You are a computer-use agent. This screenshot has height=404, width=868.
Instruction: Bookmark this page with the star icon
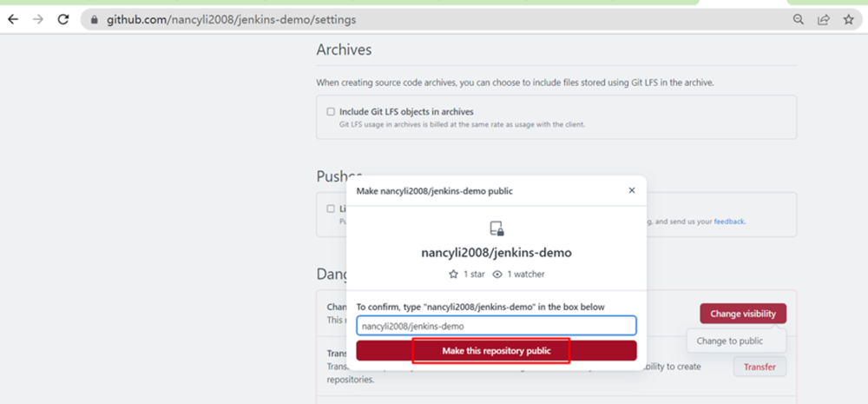(x=849, y=19)
